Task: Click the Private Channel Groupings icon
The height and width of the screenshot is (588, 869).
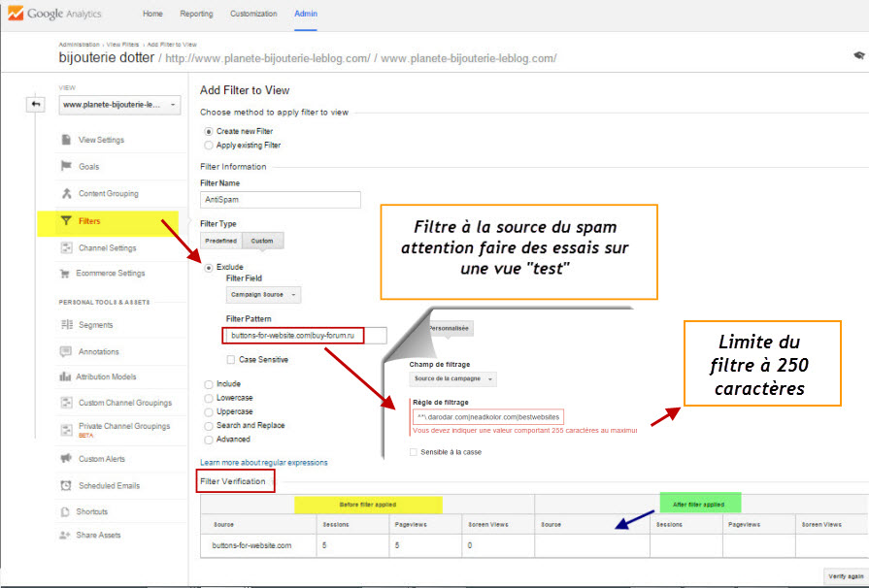Action: (66, 429)
